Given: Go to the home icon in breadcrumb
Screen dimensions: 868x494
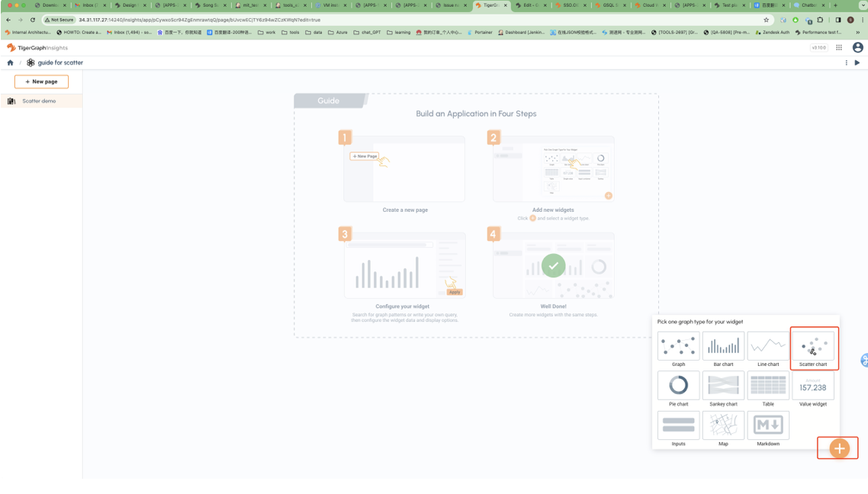Looking at the screenshot, I should click(x=11, y=63).
